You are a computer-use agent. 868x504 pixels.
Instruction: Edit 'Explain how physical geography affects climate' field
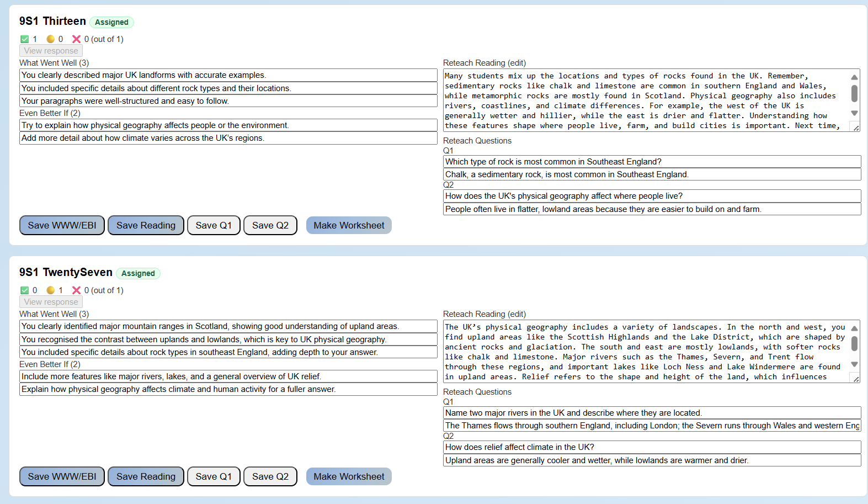click(x=228, y=389)
